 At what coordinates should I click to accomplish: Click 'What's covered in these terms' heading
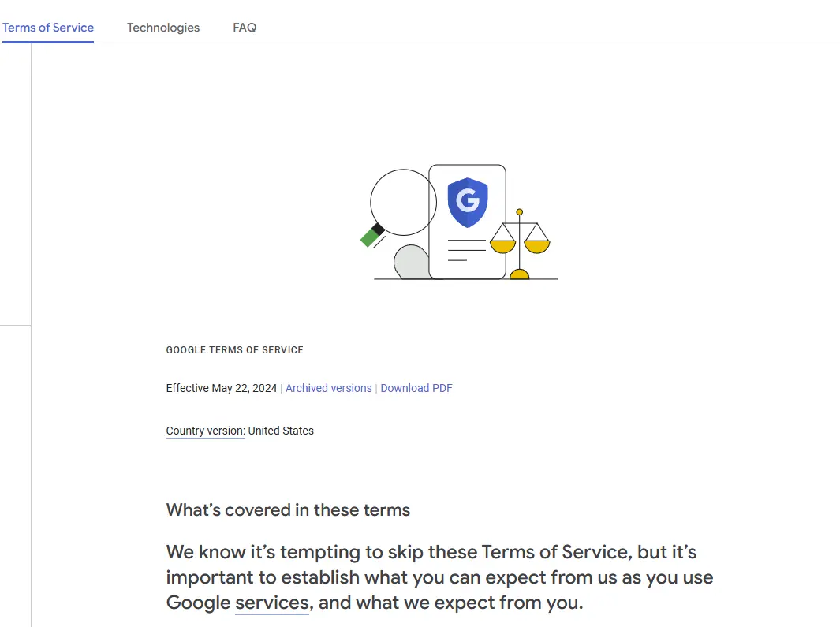(x=288, y=509)
